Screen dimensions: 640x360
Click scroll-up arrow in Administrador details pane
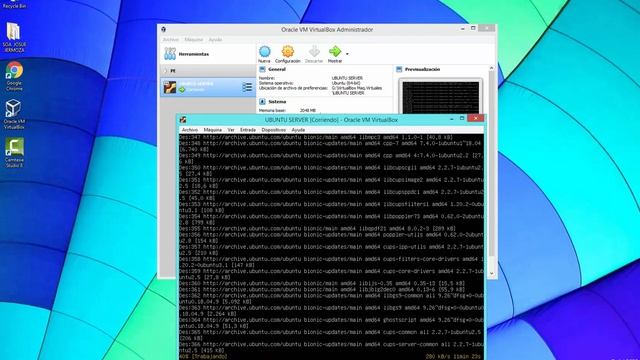click(491, 68)
